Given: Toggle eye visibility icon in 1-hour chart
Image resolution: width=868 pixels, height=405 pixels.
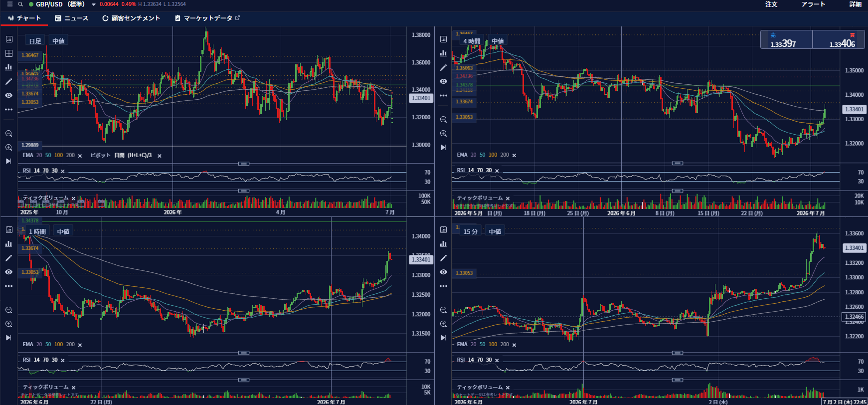Looking at the screenshot, I should [x=9, y=272].
